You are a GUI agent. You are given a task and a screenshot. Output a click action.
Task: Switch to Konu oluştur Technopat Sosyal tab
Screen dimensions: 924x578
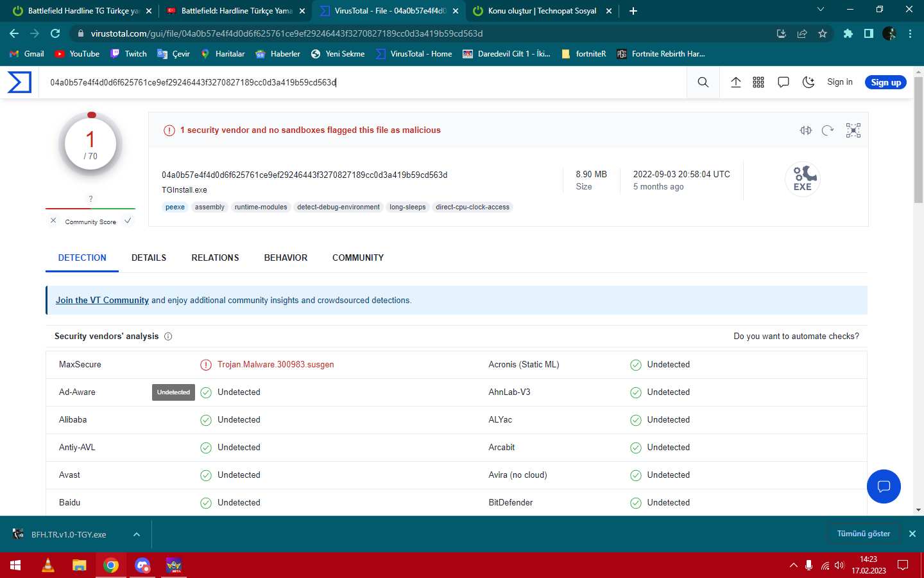[x=542, y=11]
